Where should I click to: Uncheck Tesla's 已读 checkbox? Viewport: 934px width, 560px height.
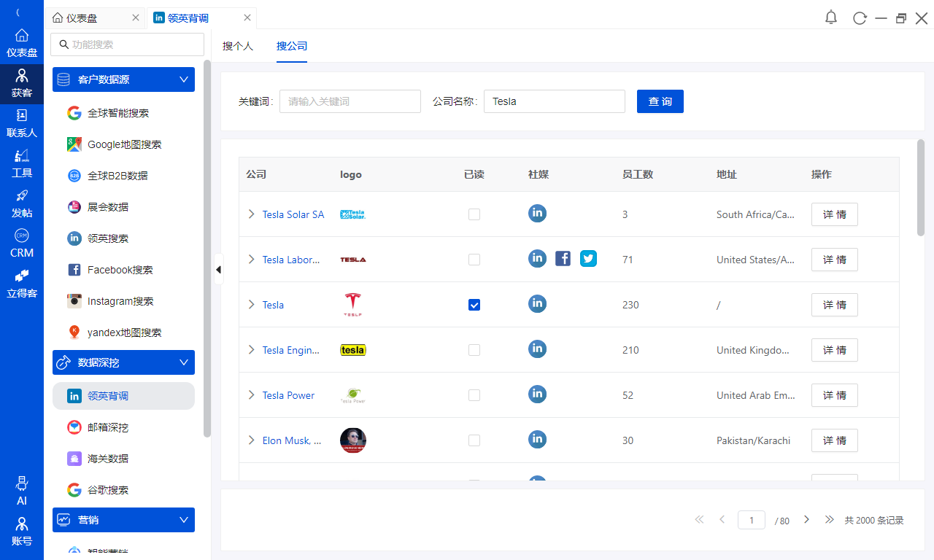point(474,305)
